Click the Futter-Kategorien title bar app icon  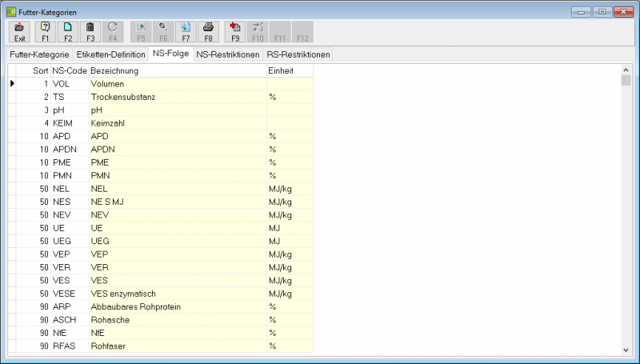pyautogui.click(x=11, y=12)
